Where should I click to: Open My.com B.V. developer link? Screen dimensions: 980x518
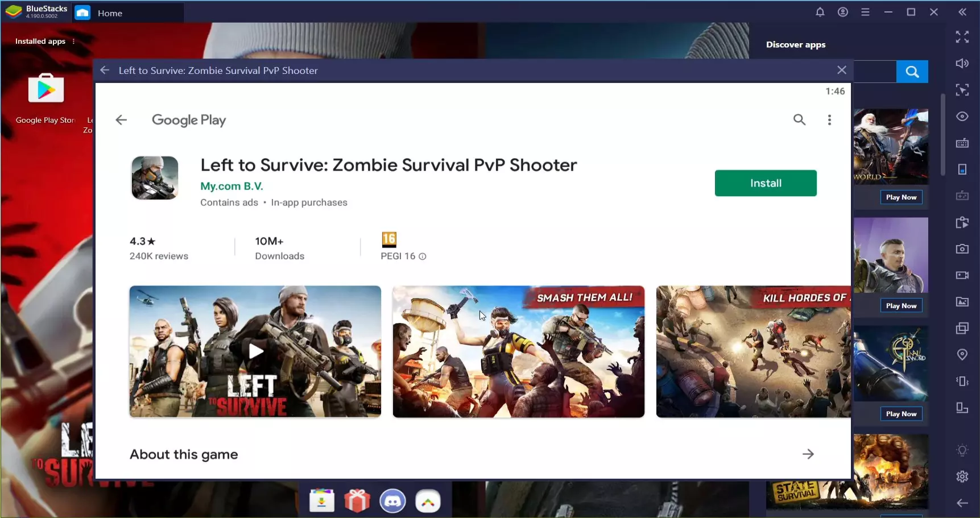(231, 186)
